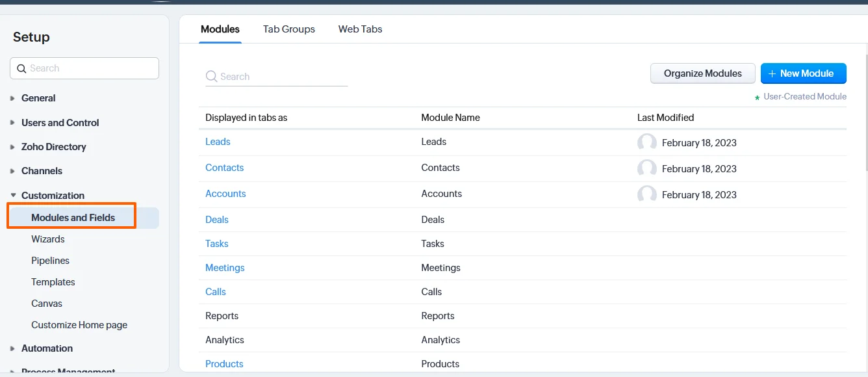Screen dimensions: 868x377
Task: Type in the Setup search field
Action: point(84,68)
